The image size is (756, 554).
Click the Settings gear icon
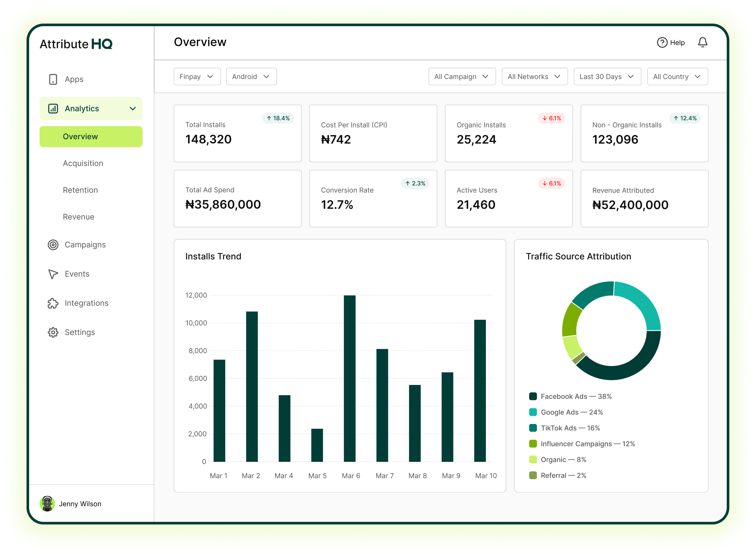(53, 332)
